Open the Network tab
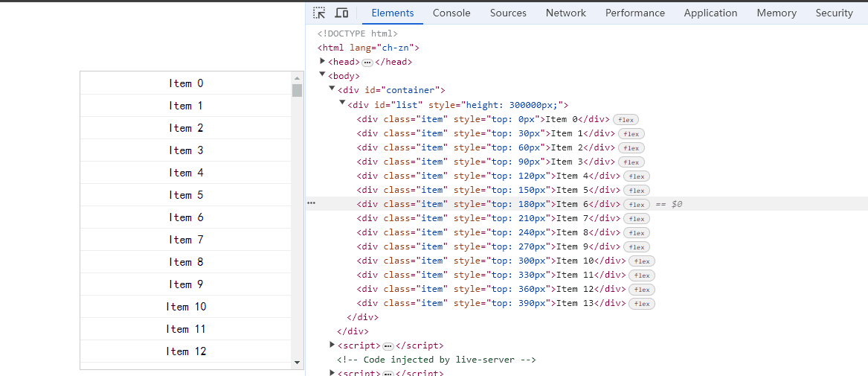Image resolution: width=868 pixels, height=376 pixels. [566, 13]
